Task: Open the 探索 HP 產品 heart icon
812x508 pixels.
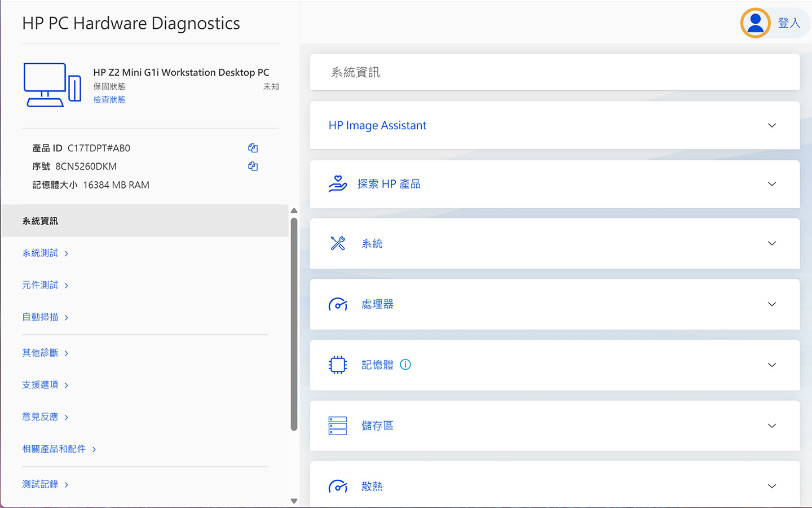Action: [337, 183]
